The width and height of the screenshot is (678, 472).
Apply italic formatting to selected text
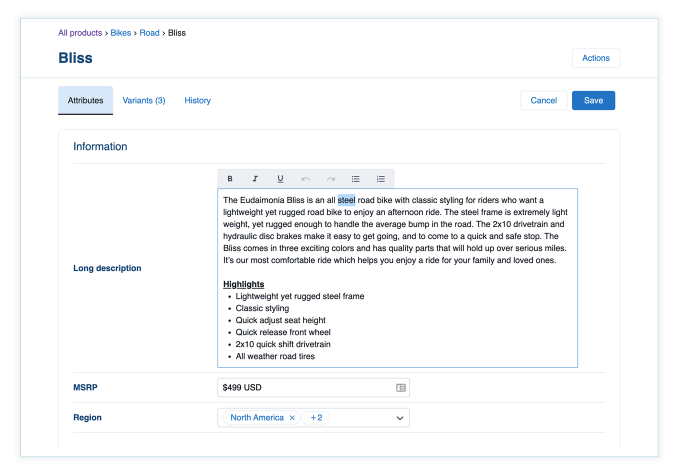255,179
